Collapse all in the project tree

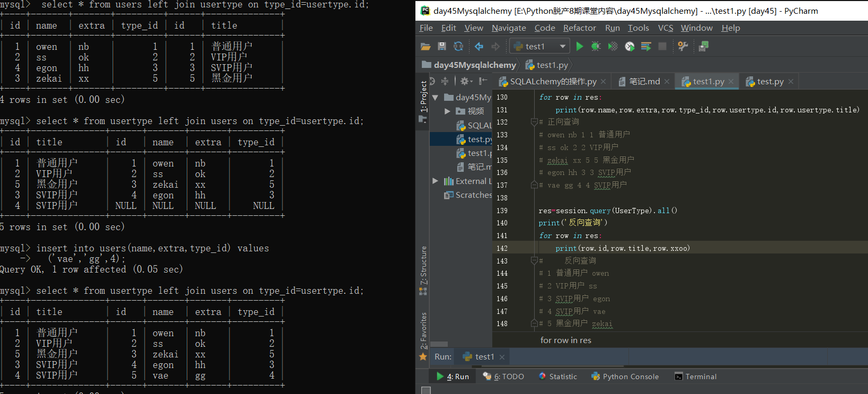tap(445, 81)
